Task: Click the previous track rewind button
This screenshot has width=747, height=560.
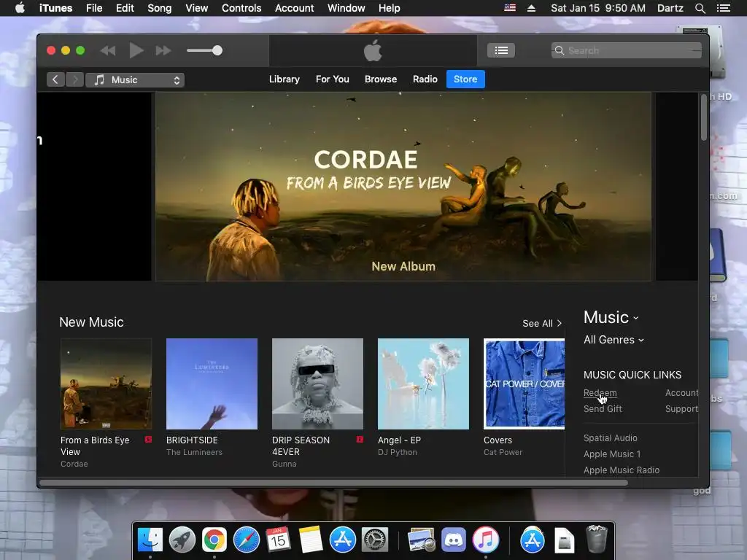Action: tap(108, 50)
